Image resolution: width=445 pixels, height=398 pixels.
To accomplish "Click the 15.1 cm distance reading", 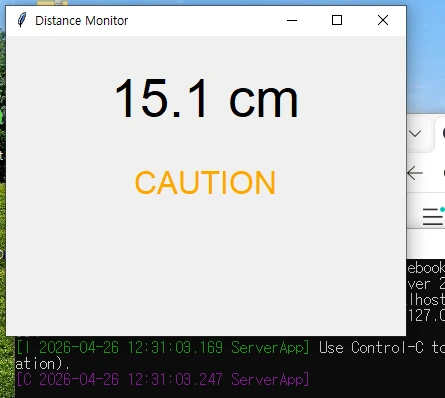I will coord(206,98).
